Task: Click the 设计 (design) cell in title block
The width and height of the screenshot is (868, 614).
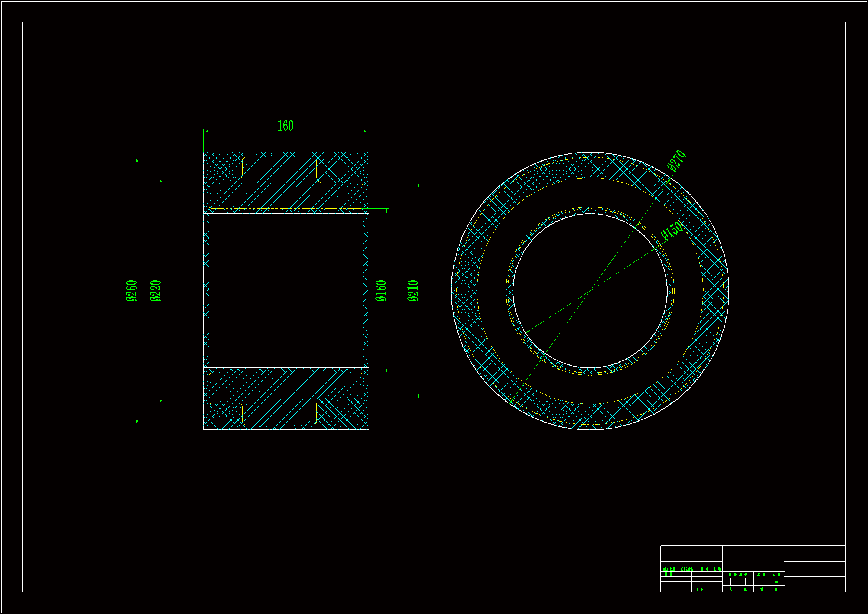Action: coord(669,574)
